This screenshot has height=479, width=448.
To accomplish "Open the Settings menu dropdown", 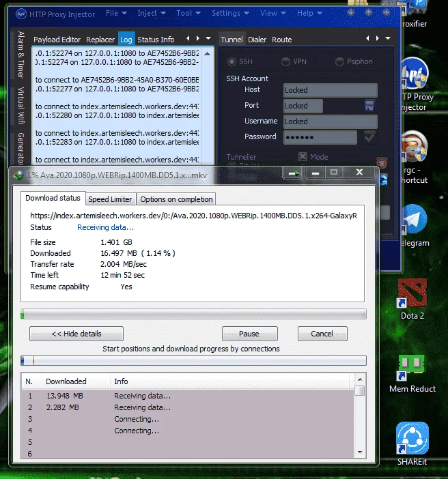I will pos(231,13).
